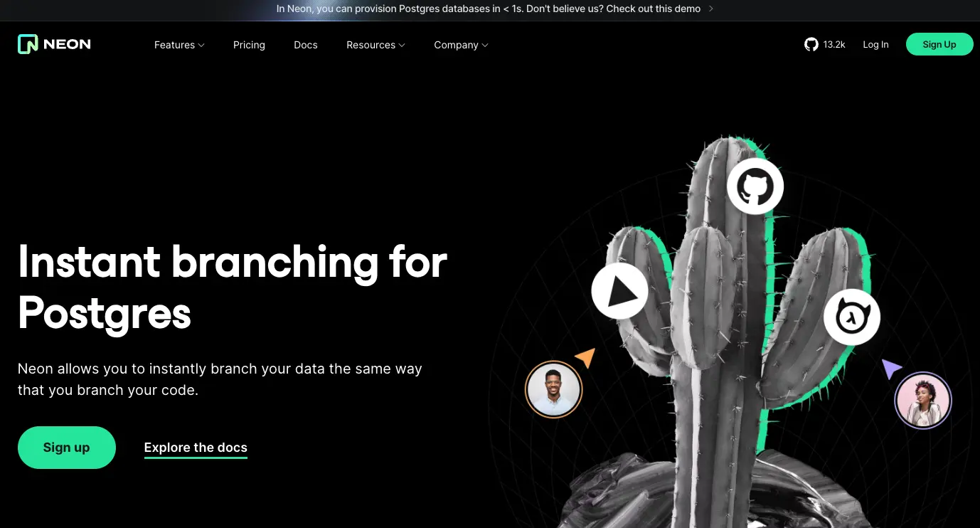The width and height of the screenshot is (980, 528).
Task: Click the woman's avatar with purple ring
Action: (x=922, y=401)
